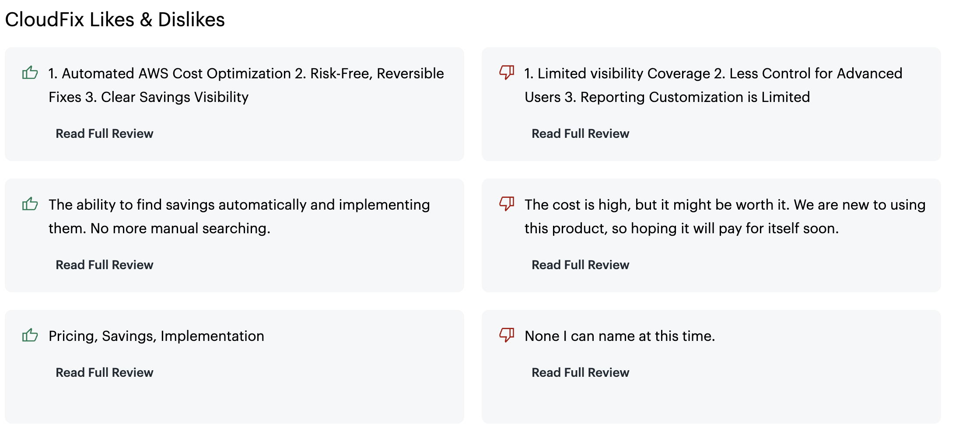Select the 'CloudFix Likes & Dislikes' heading

pyautogui.click(x=115, y=20)
